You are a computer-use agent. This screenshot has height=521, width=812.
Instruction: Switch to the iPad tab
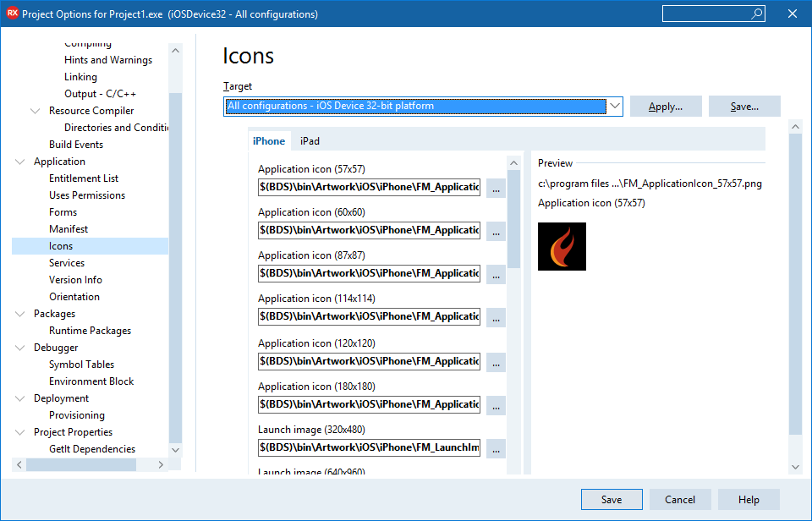click(309, 140)
